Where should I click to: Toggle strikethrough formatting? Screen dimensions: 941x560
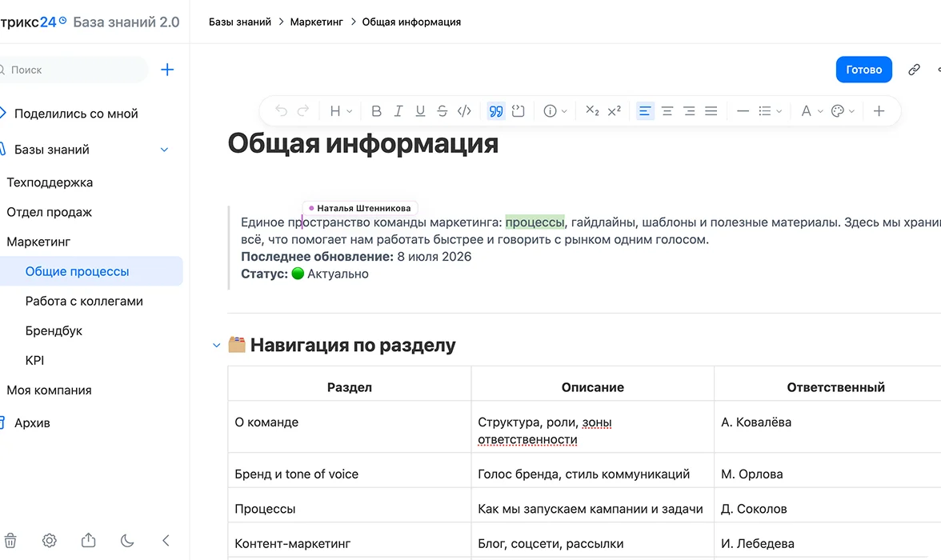[442, 111]
